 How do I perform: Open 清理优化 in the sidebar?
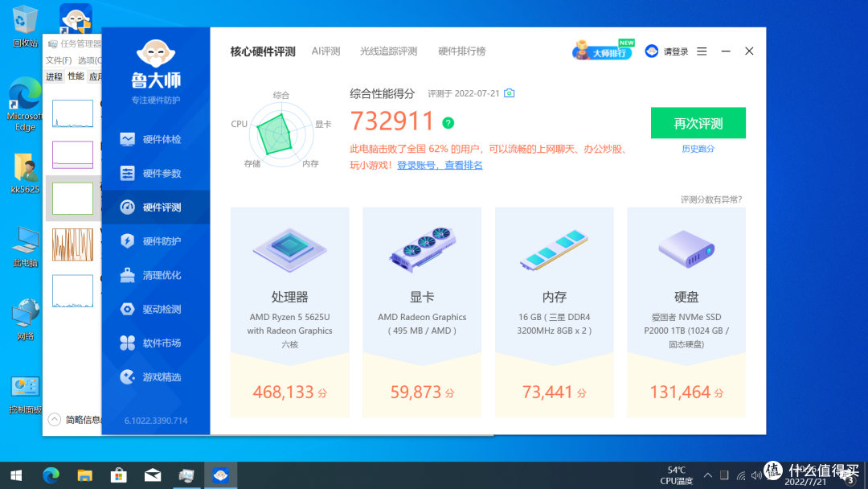(x=156, y=275)
